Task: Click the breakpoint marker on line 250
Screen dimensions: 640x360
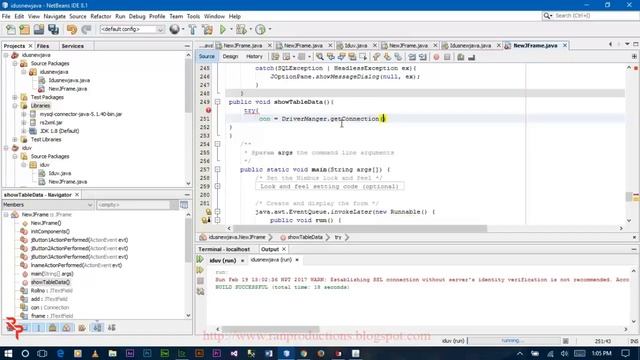Action: 209,110
